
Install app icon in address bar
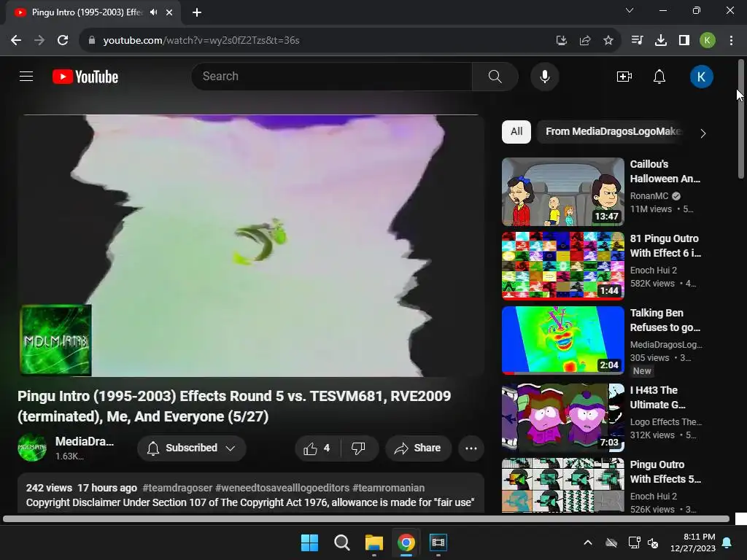coord(562,41)
